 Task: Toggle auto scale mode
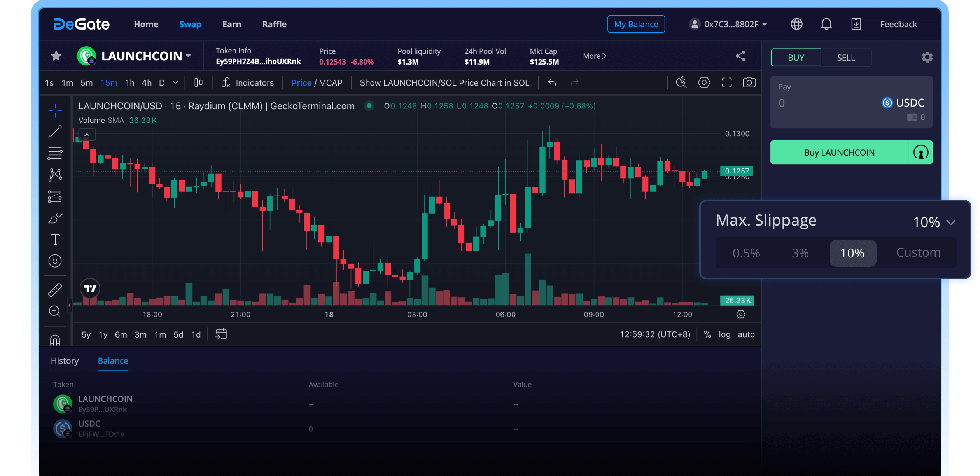coord(746,334)
